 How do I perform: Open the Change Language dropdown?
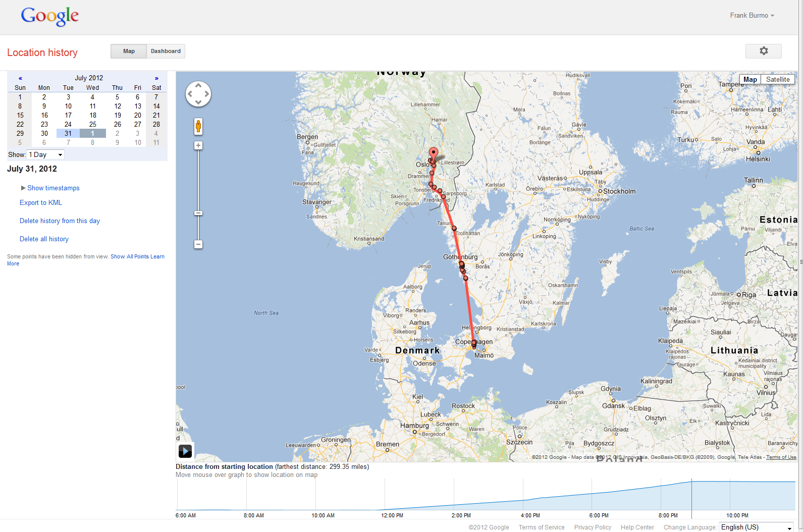(756, 527)
